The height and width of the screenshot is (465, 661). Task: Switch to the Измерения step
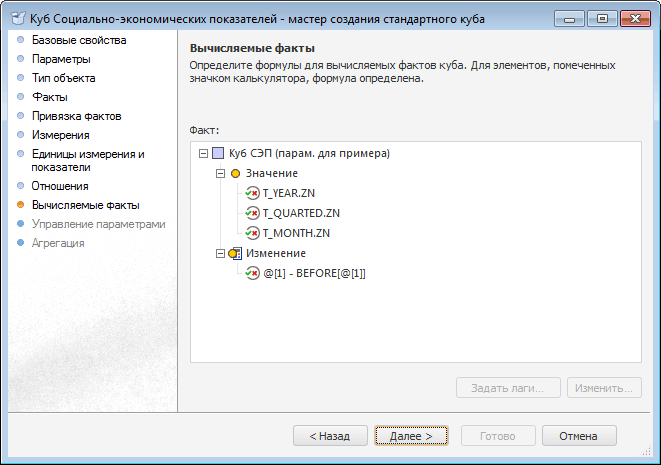pos(61,135)
